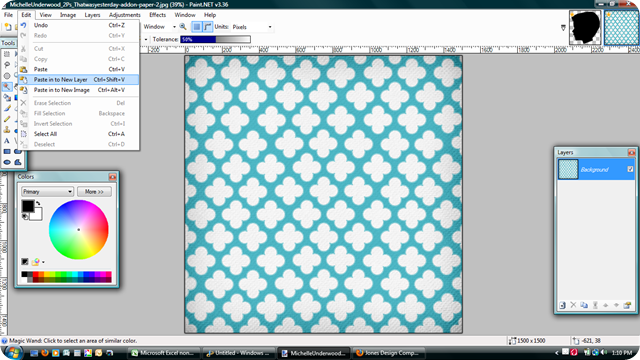The width and height of the screenshot is (640, 360).
Task: Click the Merge Layer Down icon
Action: tap(595, 305)
